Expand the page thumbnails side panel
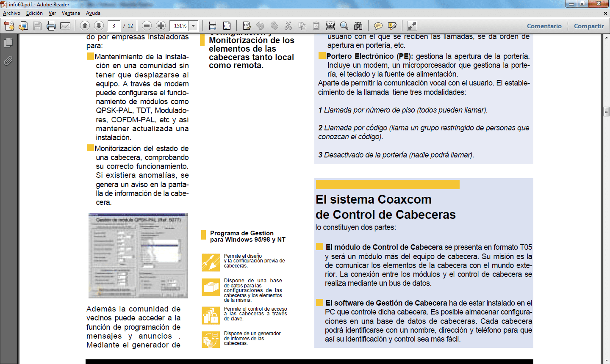The width and height of the screenshot is (610, 364). click(8, 43)
